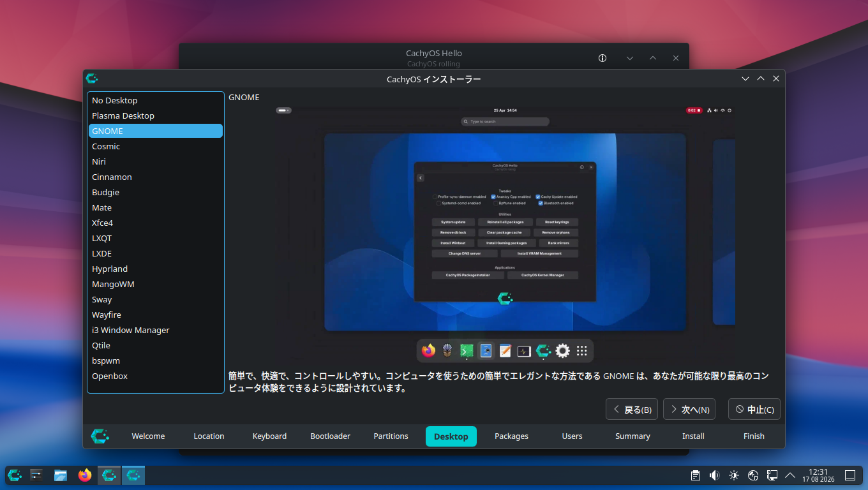Open the brightness tray icon
The width and height of the screenshot is (868, 490).
tap(734, 475)
